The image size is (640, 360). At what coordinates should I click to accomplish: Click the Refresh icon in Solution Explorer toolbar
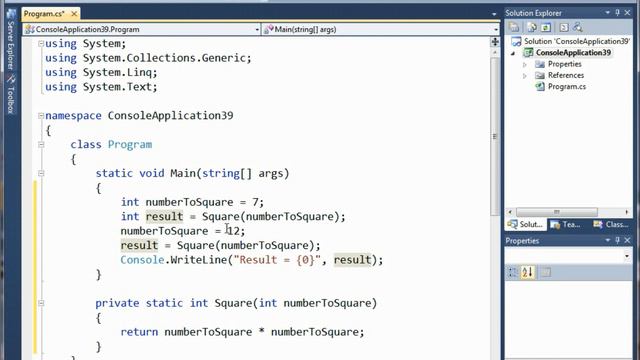tap(546, 27)
